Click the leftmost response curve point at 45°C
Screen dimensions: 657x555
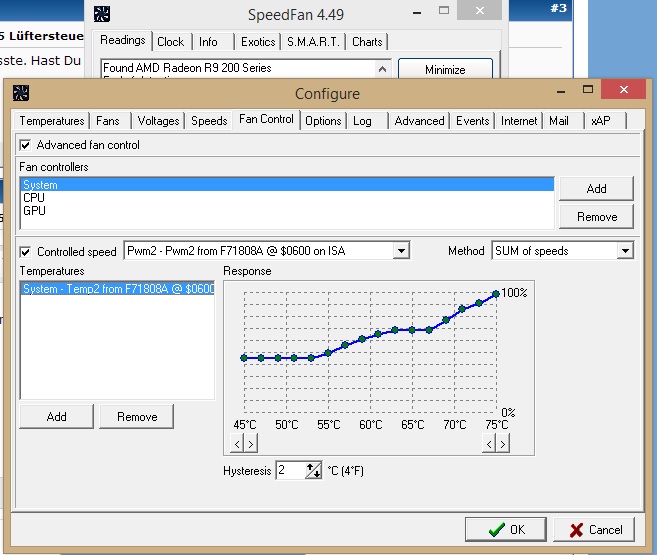[x=244, y=358]
